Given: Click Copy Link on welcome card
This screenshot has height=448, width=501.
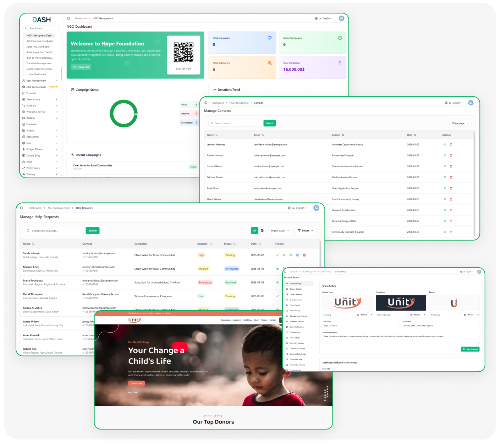Looking at the screenshot, I should coord(81,67).
